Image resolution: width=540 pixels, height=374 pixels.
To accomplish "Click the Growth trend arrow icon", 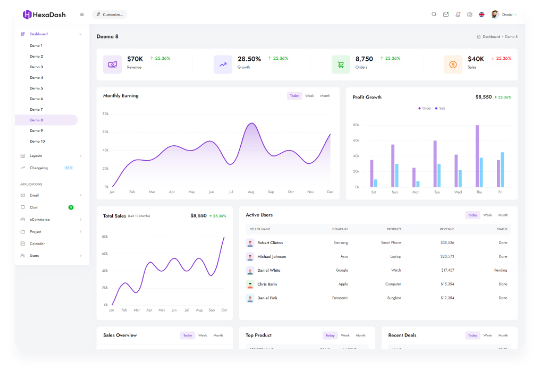I will (x=223, y=64).
